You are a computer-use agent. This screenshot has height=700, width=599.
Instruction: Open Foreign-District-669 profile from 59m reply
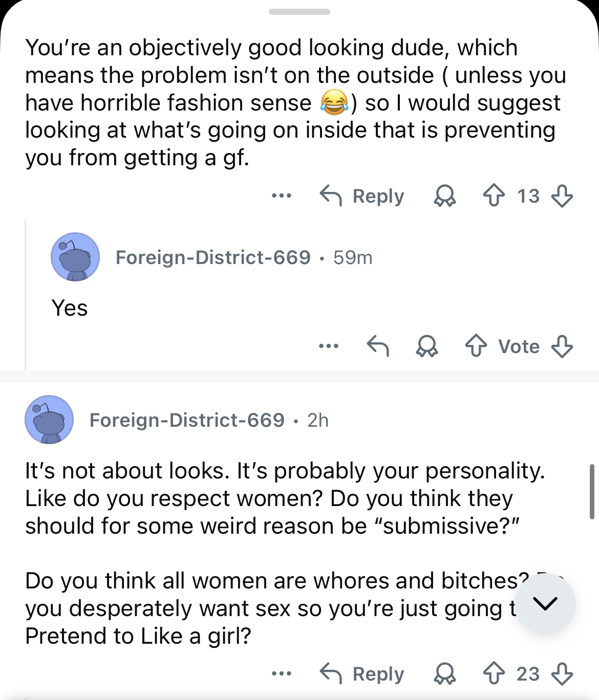click(x=213, y=257)
